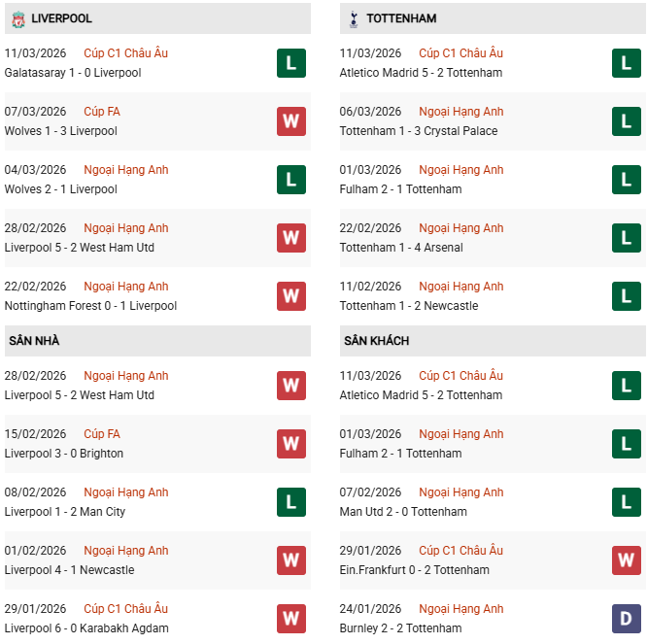Click loss badge for Tottenham 1 - 4 Arsenal
This screenshot has width=647, height=644.
pyautogui.click(x=626, y=238)
